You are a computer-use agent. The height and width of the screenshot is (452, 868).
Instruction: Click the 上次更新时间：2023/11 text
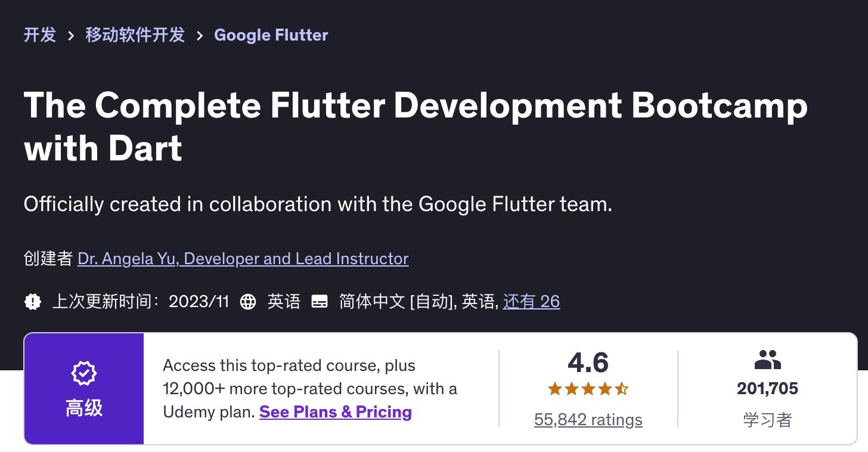coord(141,302)
